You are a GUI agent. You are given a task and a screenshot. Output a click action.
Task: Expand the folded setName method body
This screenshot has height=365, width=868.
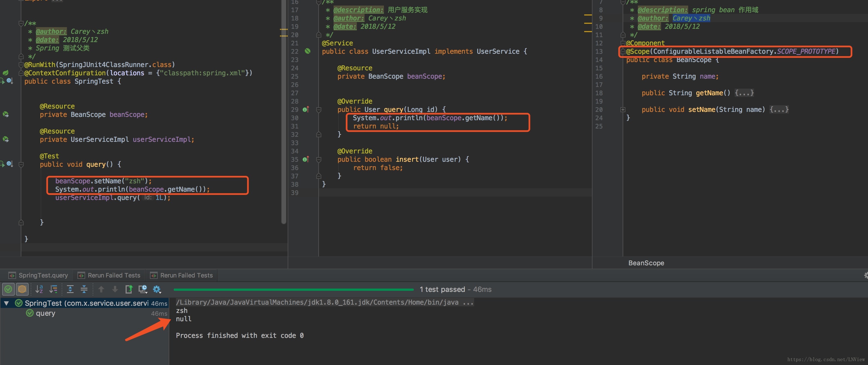pos(779,110)
